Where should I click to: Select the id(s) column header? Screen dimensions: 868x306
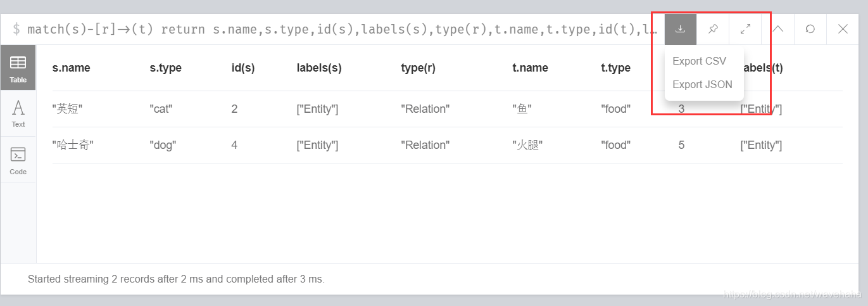pyautogui.click(x=243, y=68)
